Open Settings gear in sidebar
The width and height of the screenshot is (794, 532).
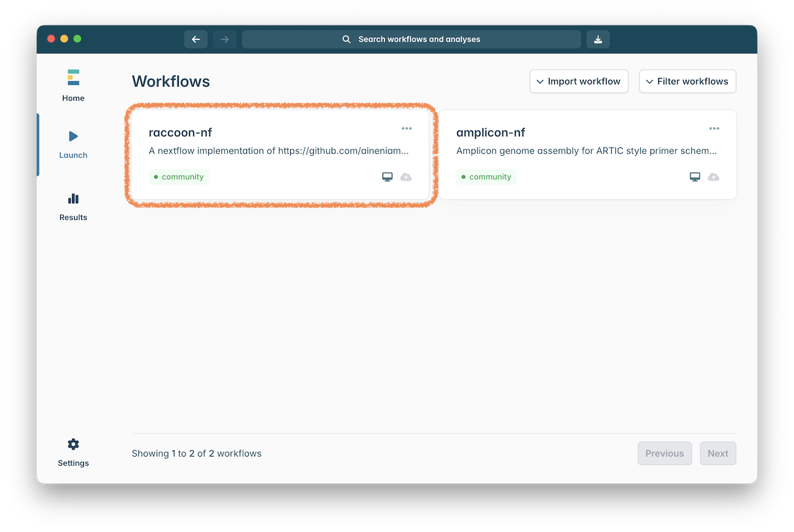click(x=73, y=453)
